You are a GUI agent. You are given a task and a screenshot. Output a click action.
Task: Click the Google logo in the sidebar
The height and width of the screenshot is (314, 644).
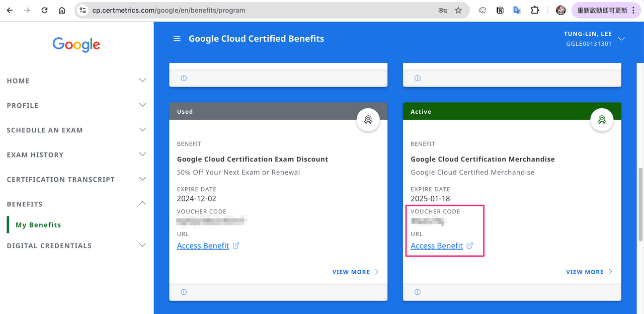click(x=76, y=45)
